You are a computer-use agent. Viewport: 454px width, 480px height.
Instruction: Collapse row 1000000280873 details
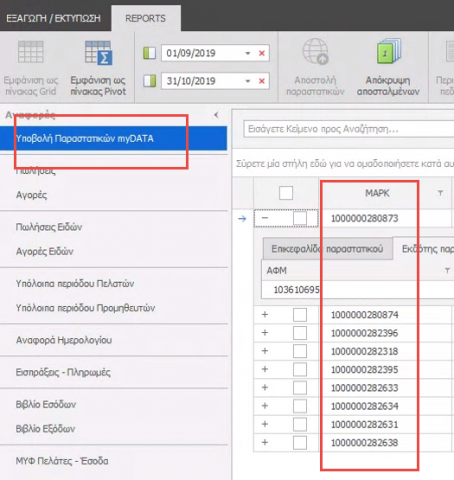click(x=265, y=218)
